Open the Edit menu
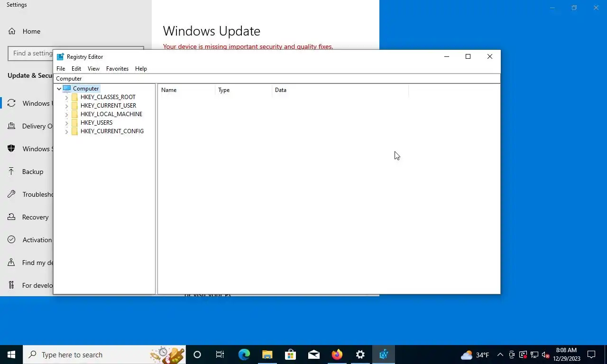The height and width of the screenshot is (364, 607). coord(76,69)
